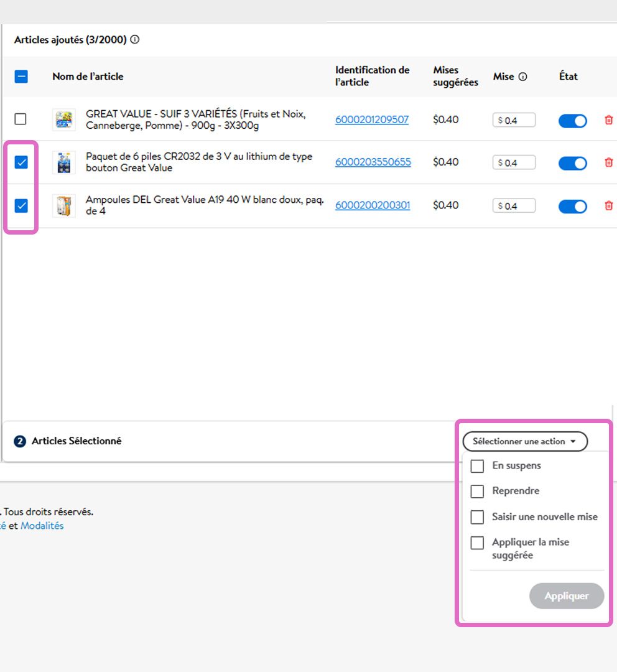Click the GREAT VALUE - SUIF 3 VARIÉTÉS name
Screen dimensions: 617x672
pos(195,119)
